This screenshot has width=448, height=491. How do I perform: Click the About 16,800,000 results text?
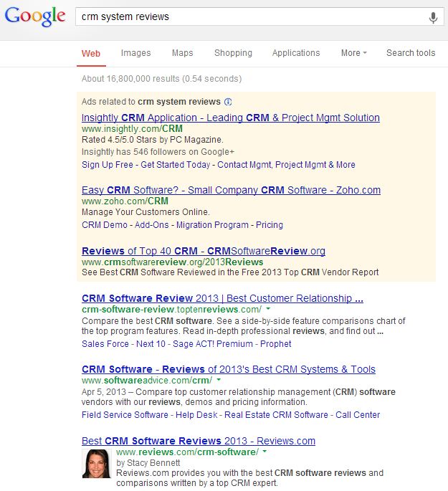[161, 79]
